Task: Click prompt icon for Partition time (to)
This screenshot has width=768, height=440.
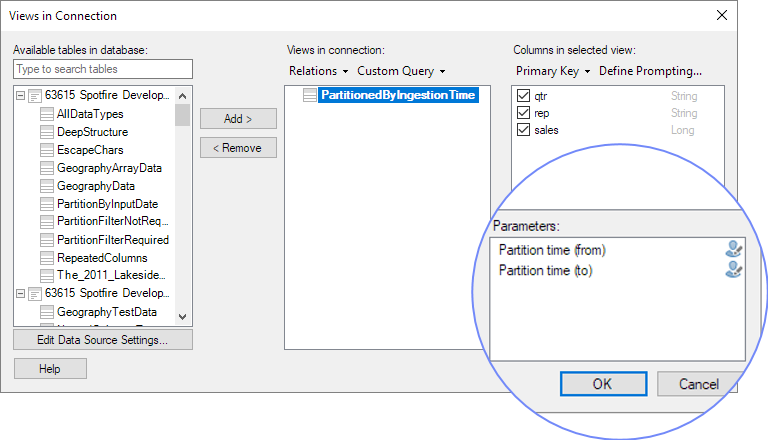Action: point(734,270)
